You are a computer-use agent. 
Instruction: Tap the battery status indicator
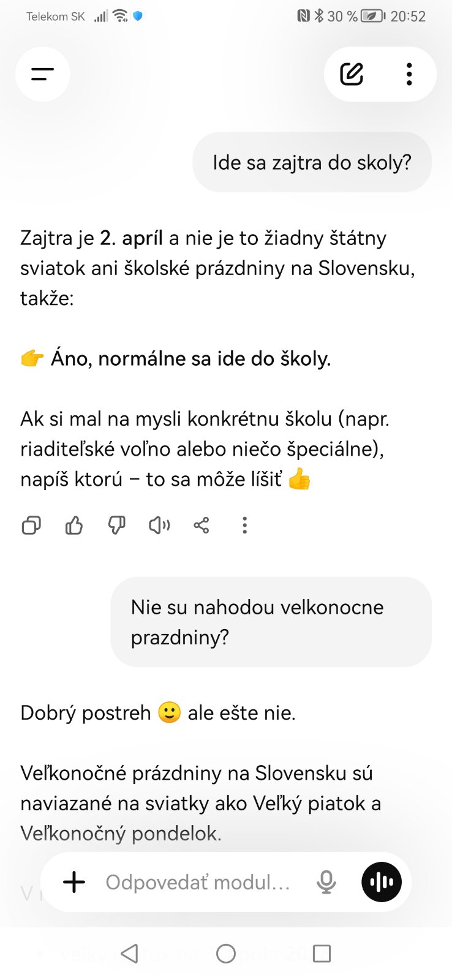coord(372,17)
